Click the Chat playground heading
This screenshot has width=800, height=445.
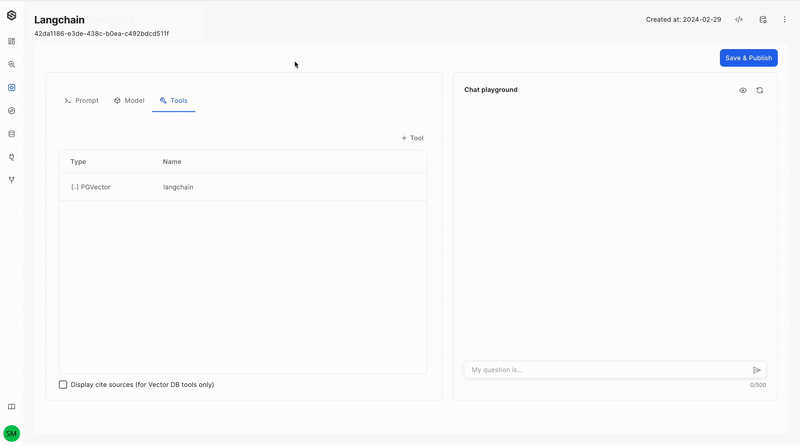[491, 90]
